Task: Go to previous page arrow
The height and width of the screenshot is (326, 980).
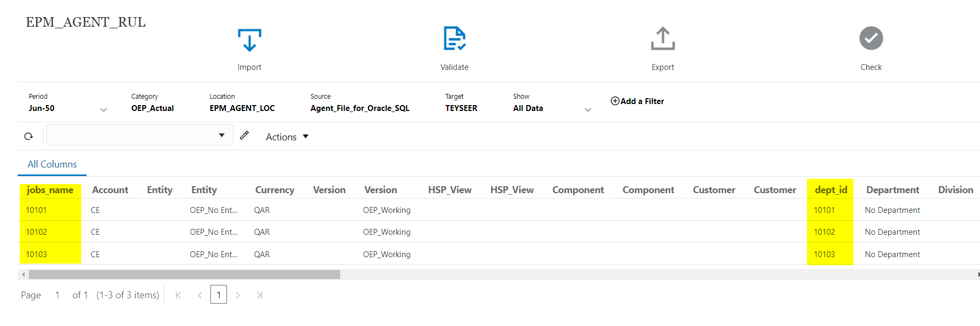Action: click(x=200, y=295)
